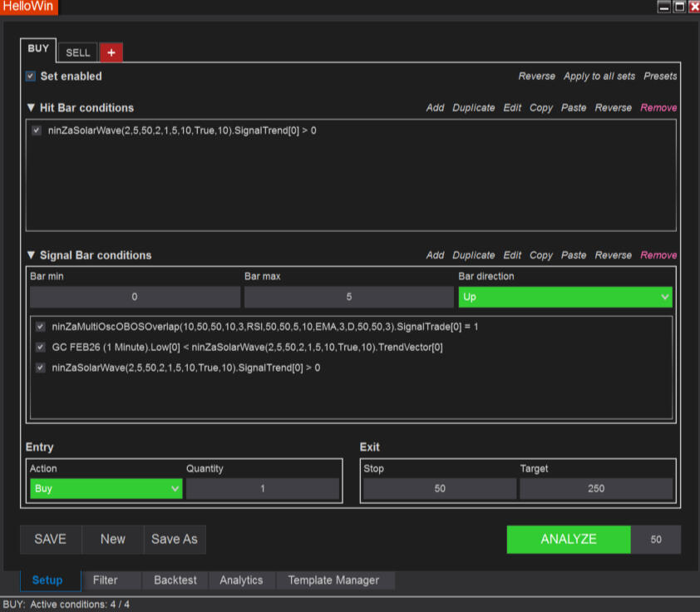Click Presets link at top right
Viewport: 700px width, 612px height.
tap(660, 76)
